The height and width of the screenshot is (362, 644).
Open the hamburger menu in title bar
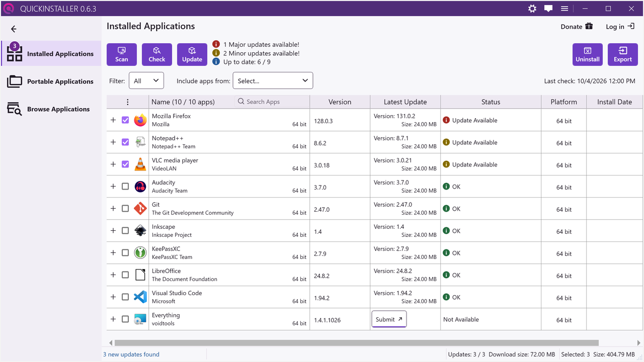[x=565, y=9]
